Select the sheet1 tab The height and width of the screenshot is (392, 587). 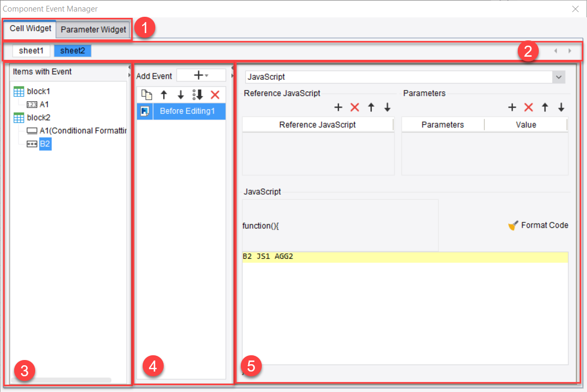point(31,50)
